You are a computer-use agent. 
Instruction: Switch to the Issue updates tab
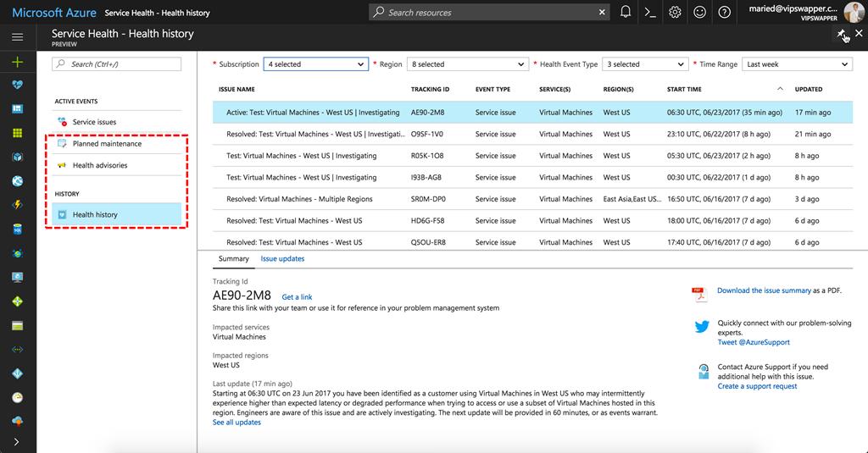(282, 258)
